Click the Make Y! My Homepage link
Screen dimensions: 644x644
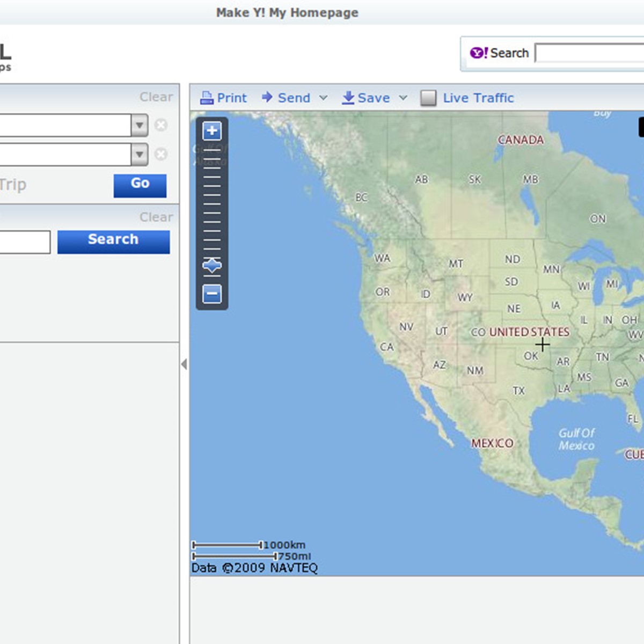pyautogui.click(x=287, y=12)
